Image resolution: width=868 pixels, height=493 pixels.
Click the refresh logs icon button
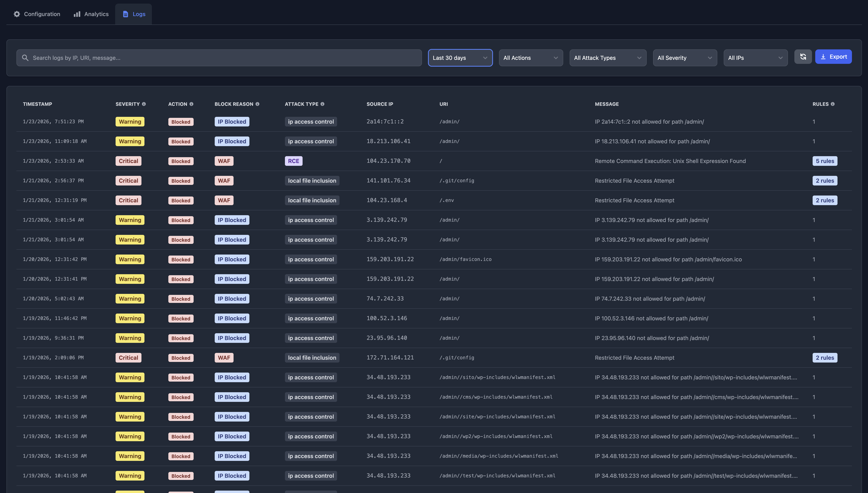[x=803, y=57]
